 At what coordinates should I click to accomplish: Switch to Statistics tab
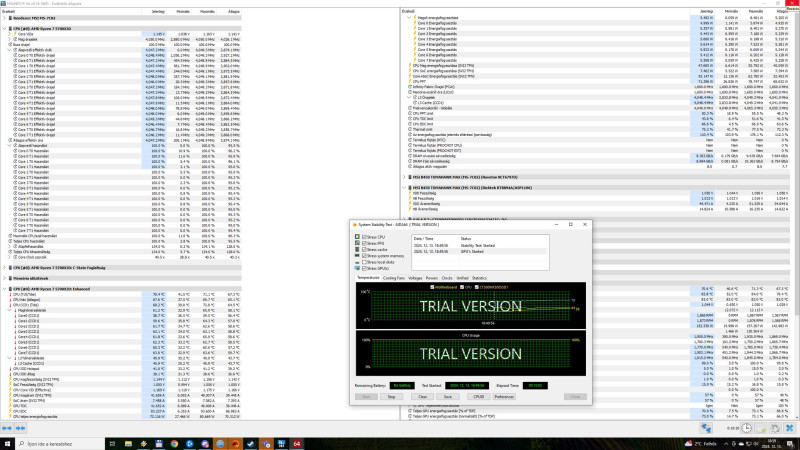click(479, 278)
